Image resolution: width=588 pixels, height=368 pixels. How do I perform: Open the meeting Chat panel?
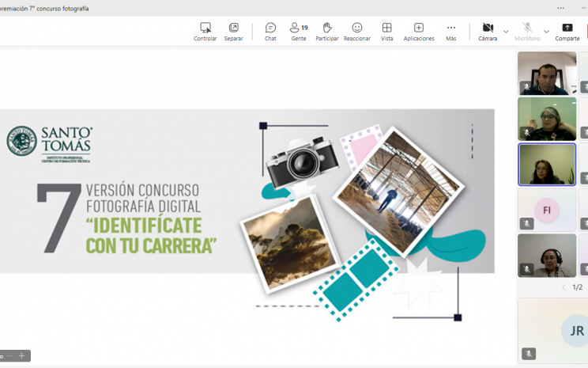(x=270, y=32)
